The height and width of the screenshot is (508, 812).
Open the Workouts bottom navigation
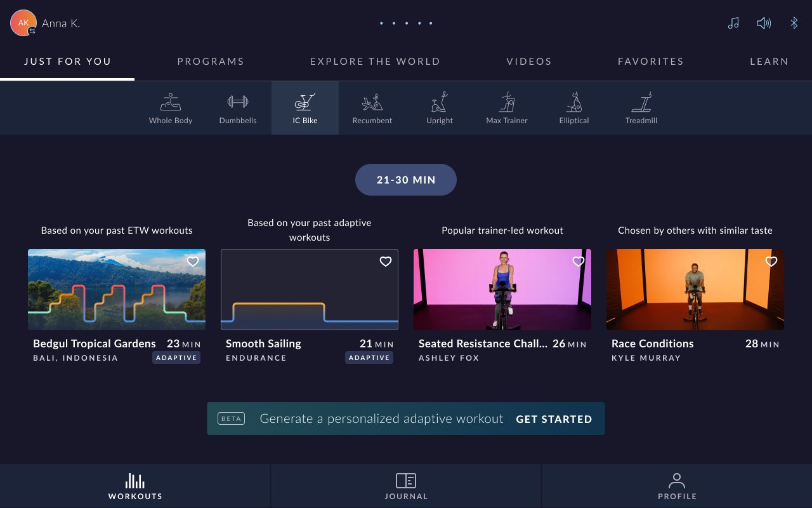(135, 486)
